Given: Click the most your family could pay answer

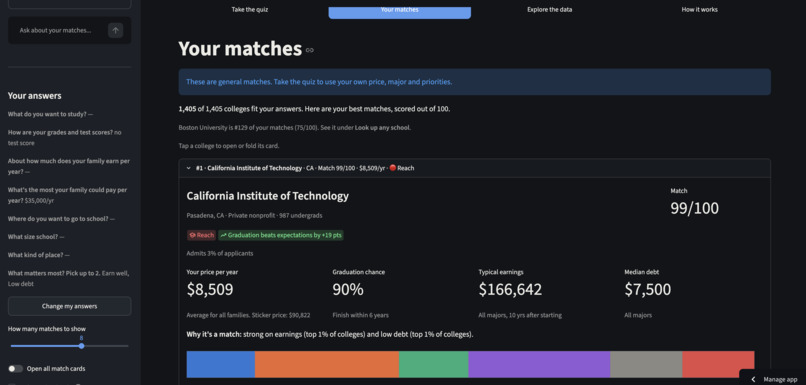Looking at the screenshot, I should (67, 195).
